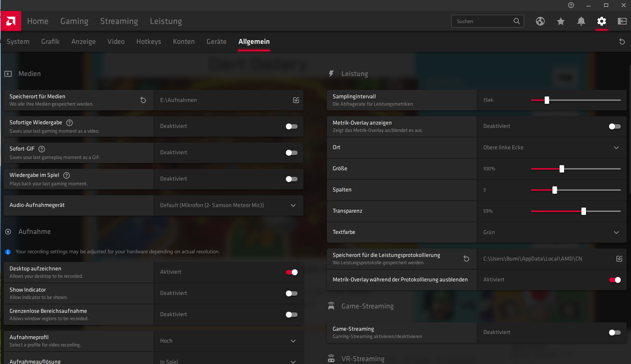Toggle the sidebar panel icon
Viewport: 631px width, 364px height.
622,21
